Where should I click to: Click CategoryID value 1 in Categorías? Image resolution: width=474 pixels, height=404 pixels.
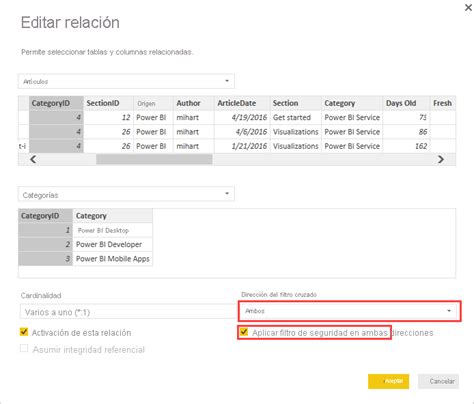coord(45,230)
